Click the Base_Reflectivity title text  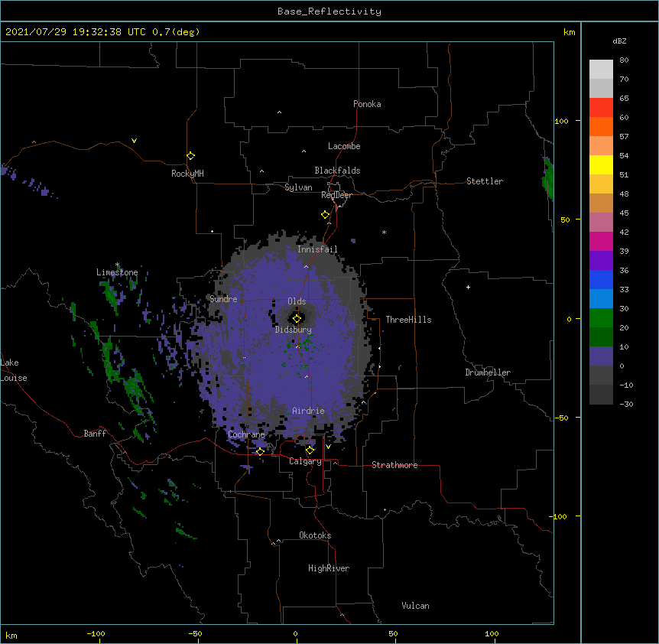click(x=329, y=11)
